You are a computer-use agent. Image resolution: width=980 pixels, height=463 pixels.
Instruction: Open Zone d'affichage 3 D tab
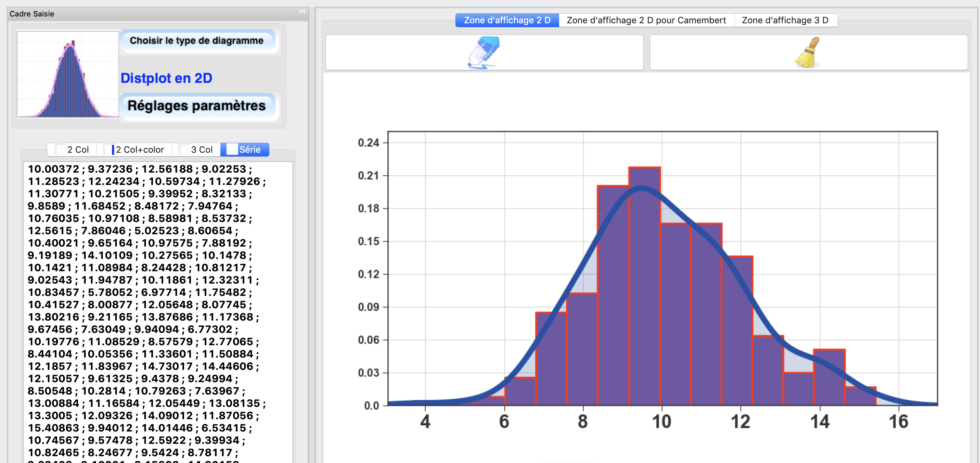tap(785, 20)
